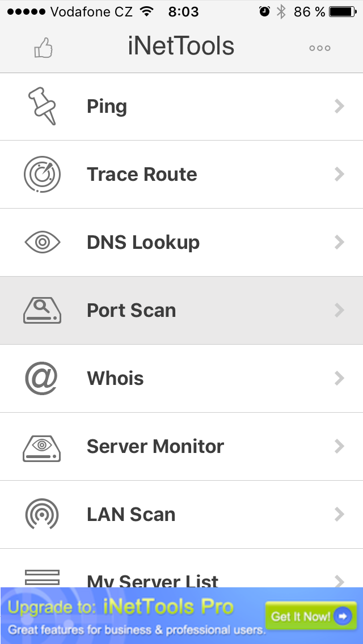Viewport: 363px width, 644px height.
Task: Tap the battery indicator in status bar
Action: tap(341, 12)
